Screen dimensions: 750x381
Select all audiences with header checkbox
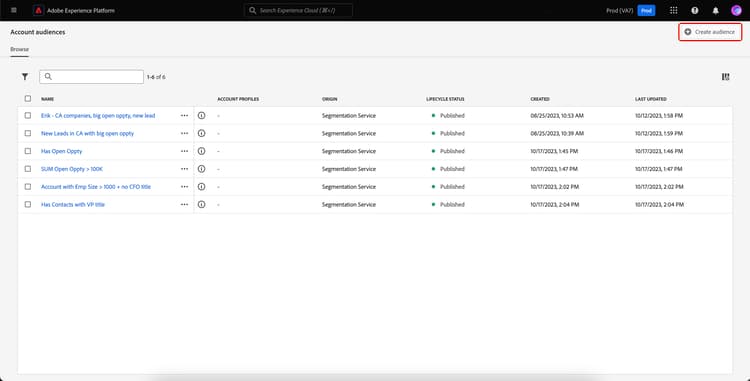(x=28, y=98)
